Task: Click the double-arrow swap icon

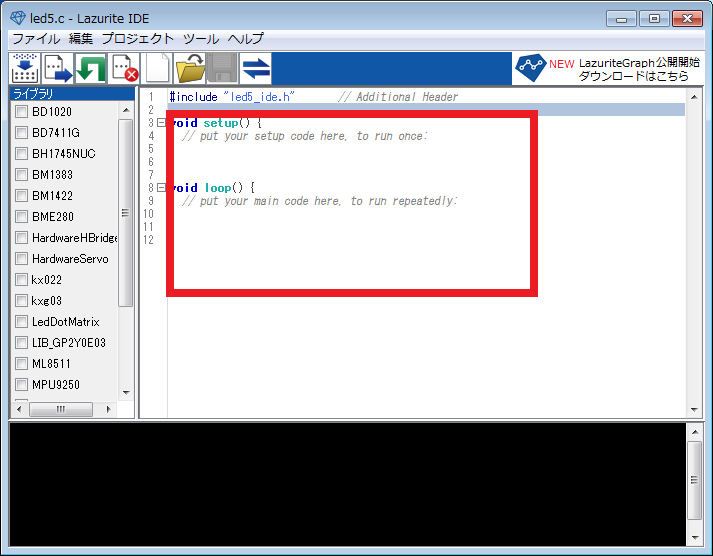Action: pos(256,69)
